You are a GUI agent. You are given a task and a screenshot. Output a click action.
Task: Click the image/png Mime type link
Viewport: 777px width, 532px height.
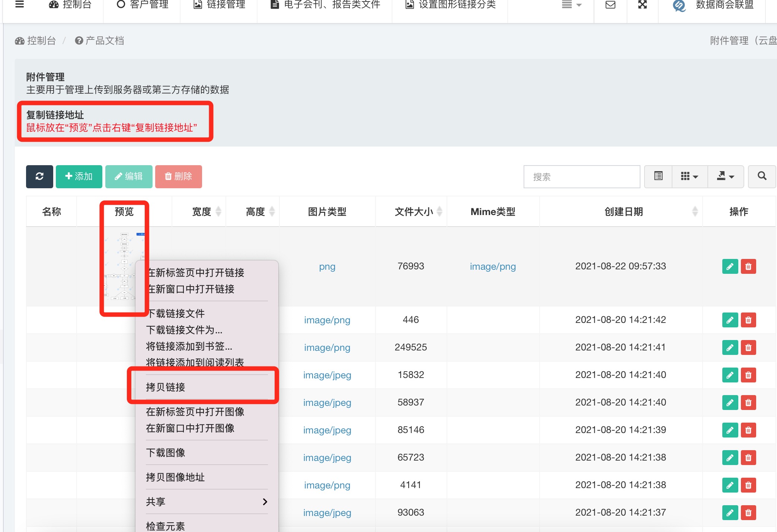[493, 266]
